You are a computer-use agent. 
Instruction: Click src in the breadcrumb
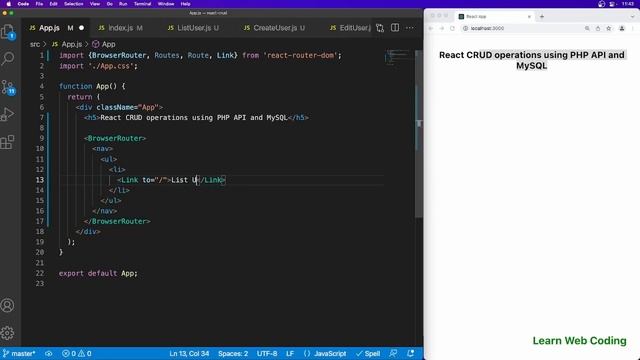click(x=35, y=44)
